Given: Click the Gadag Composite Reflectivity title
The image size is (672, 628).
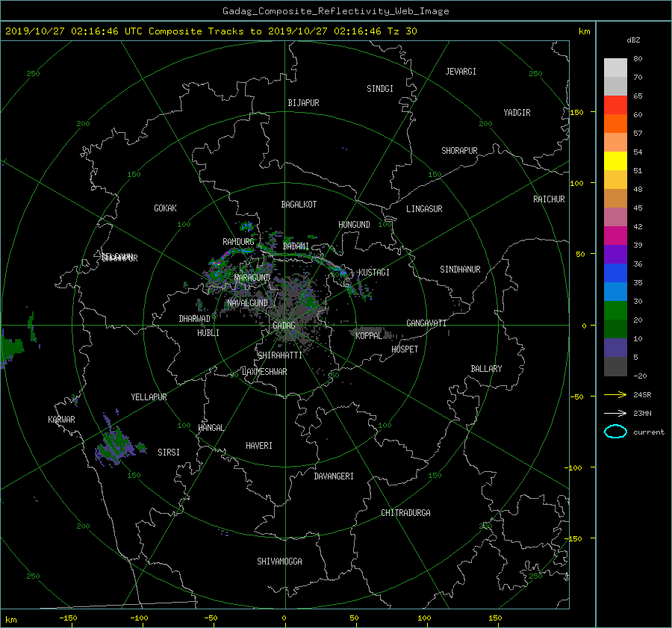Looking at the screenshot, I should [x=335, y=11].
